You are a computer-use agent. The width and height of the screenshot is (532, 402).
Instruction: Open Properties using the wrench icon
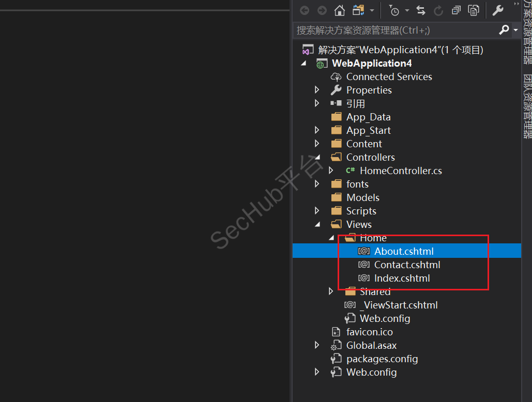pyautogui.click(x=498, y=10)
